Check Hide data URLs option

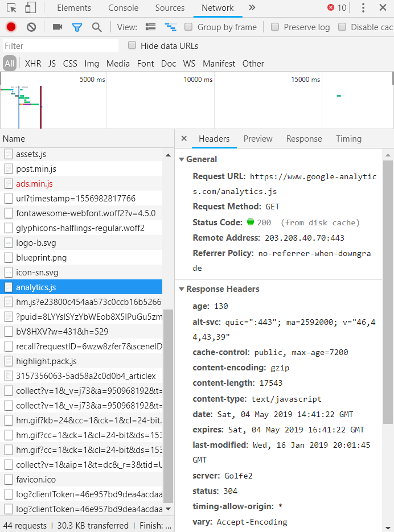tap(132, 46)
